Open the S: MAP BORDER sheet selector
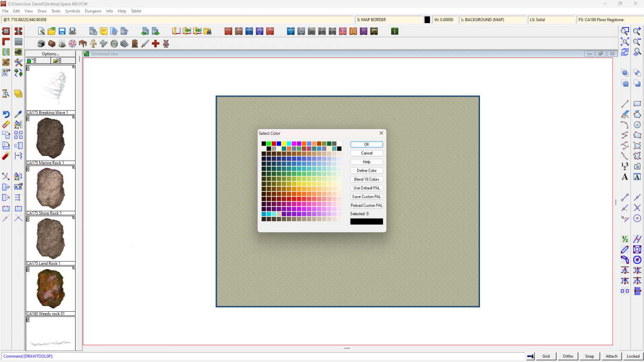 (x=389, y=20)
